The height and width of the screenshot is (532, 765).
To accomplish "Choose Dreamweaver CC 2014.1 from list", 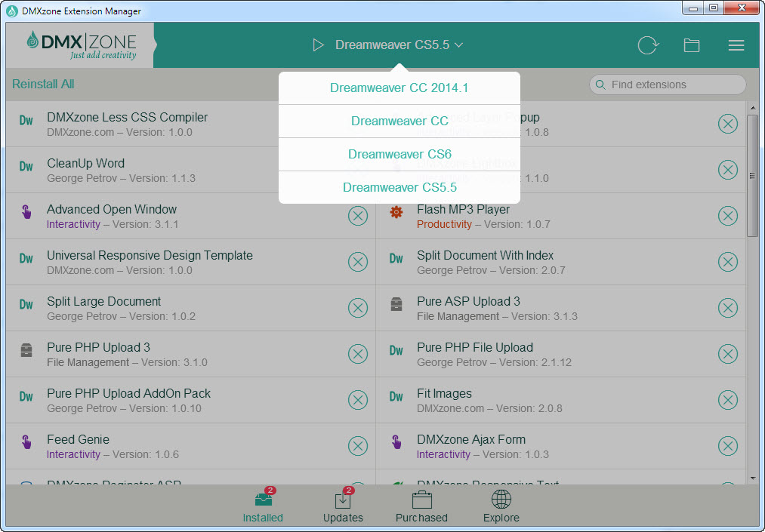I will (x=399, y=88).
